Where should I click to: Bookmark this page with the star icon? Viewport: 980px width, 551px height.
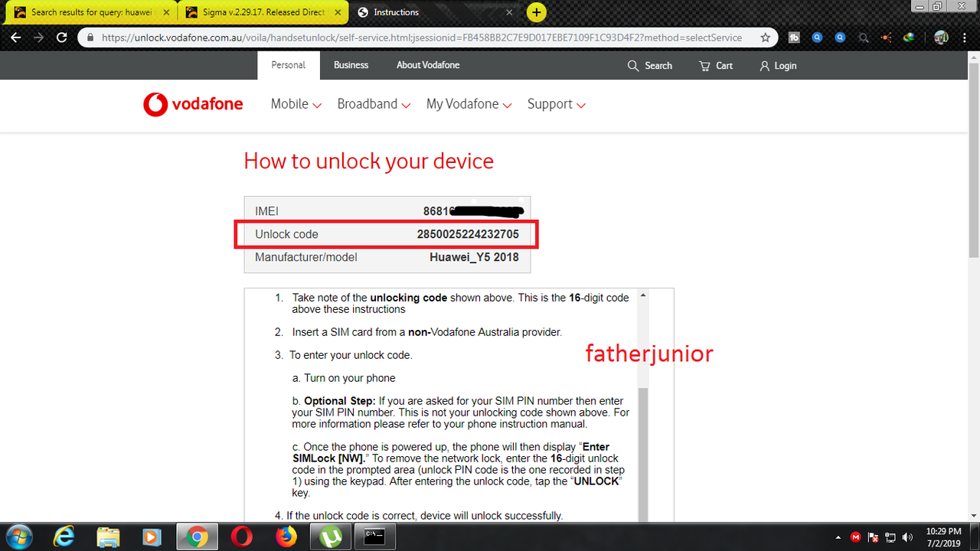point(765,37)
